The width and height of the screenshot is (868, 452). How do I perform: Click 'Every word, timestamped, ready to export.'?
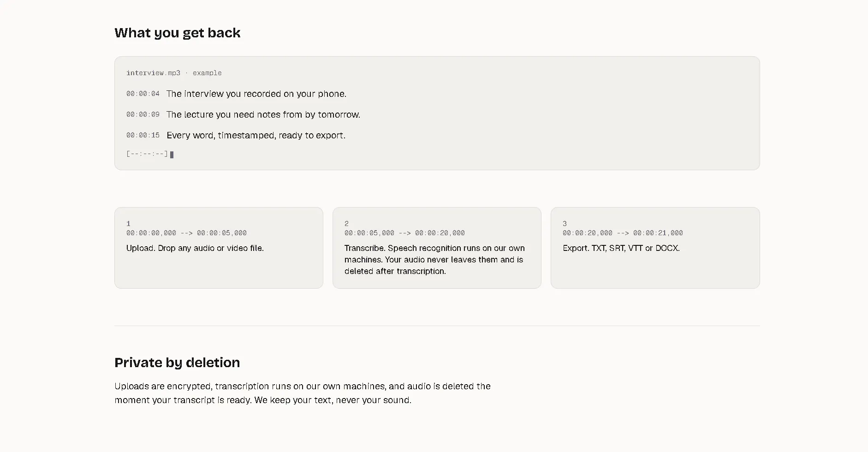[256, 135]
